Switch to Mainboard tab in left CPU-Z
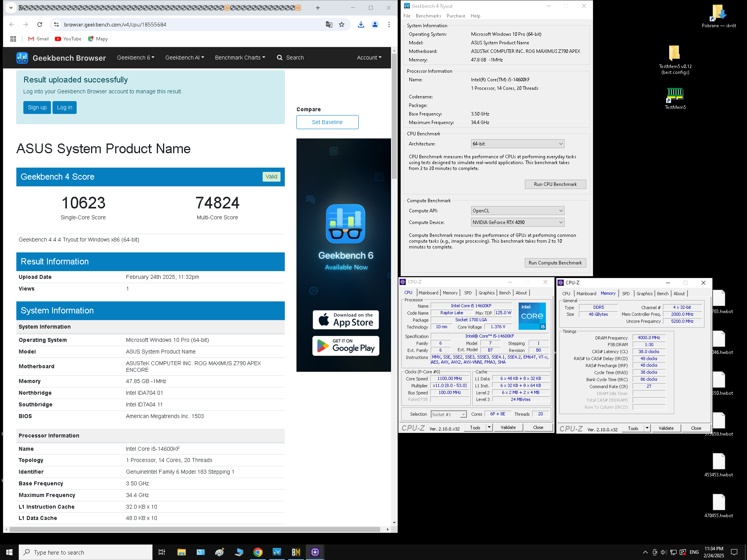747x560 pixels. point(428,293)
